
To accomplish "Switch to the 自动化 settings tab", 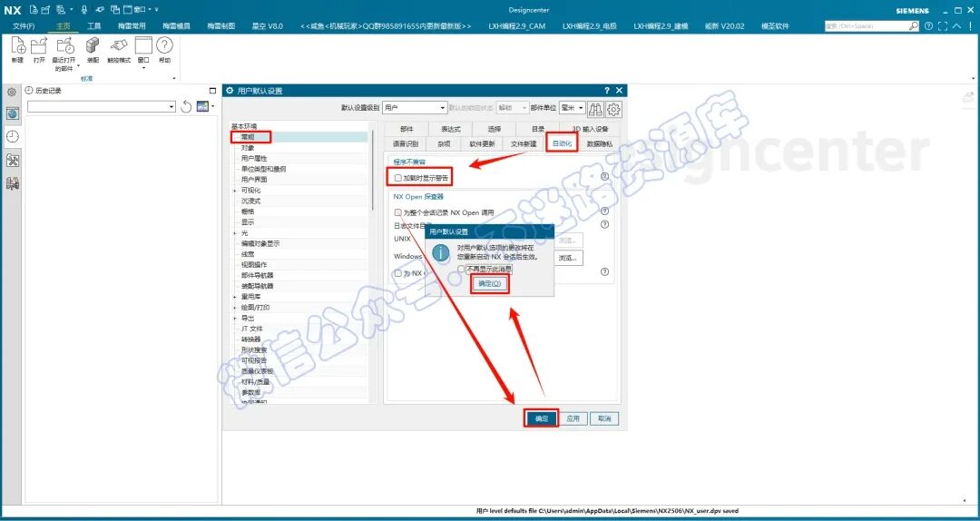I will [562, 143].
